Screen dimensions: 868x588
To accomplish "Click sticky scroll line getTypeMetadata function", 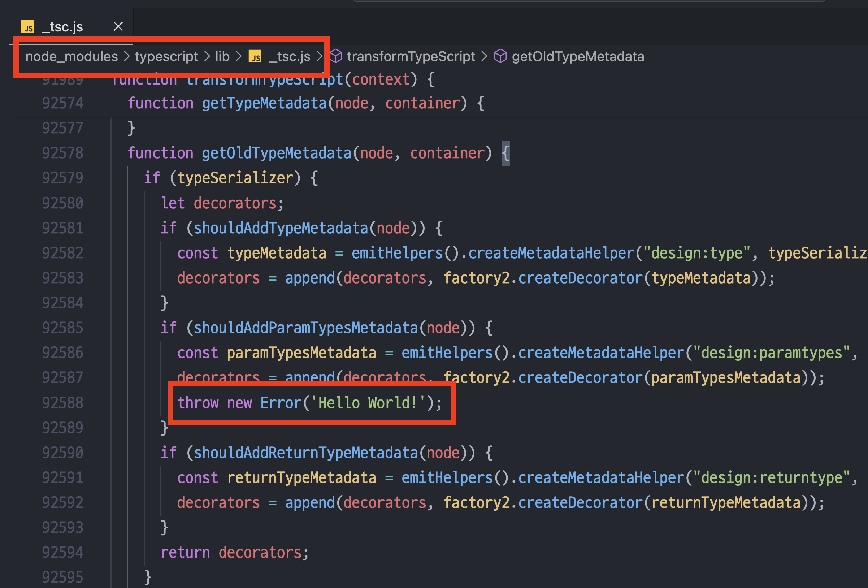I will [x=264, y=103].
